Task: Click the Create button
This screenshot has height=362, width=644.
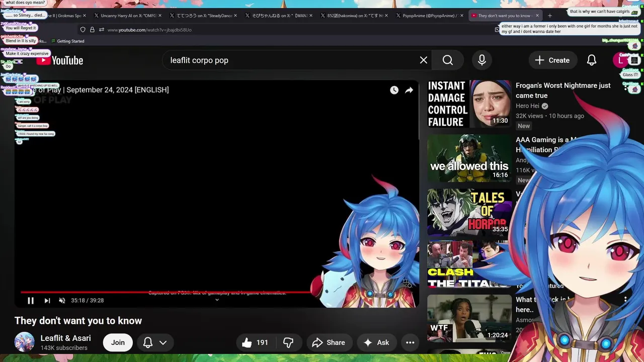Action: coord(552,60)
